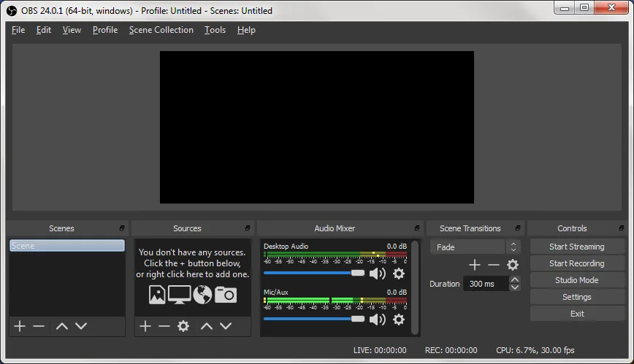Click Start Streaming button
This screenshot has width=634, height=364.
pyautogui.click(x=577, y=247)
